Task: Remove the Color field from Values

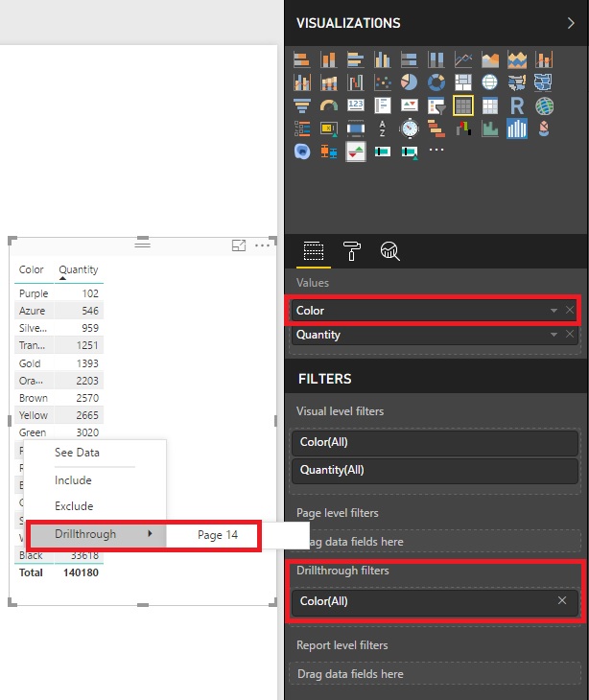Action: pyautogui.click(x=570, y=310)
